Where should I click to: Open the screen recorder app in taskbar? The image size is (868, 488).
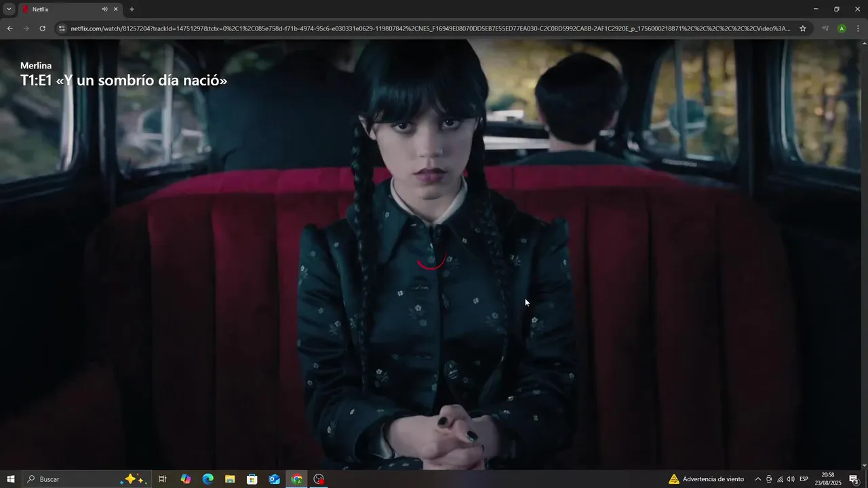[x=319, y=479]
